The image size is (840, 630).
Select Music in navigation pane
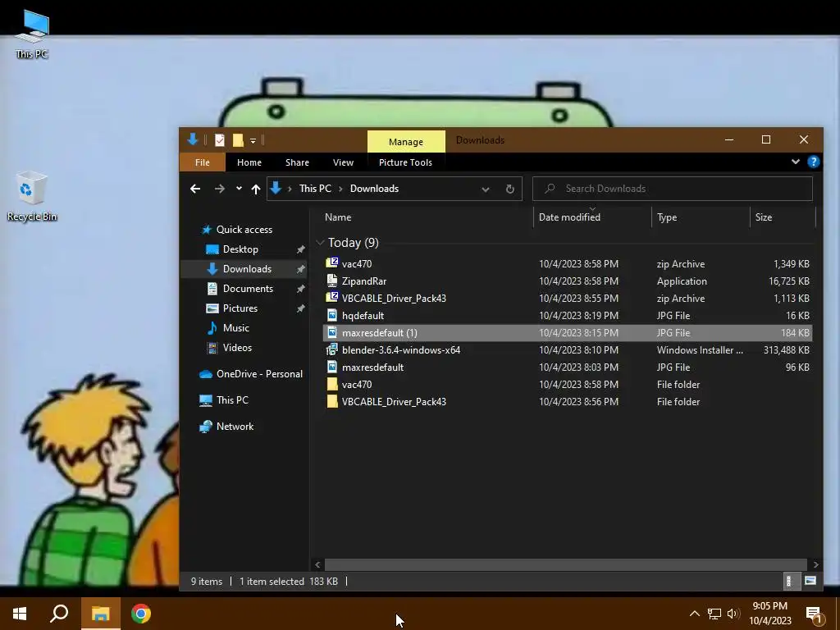click(235, 328)
